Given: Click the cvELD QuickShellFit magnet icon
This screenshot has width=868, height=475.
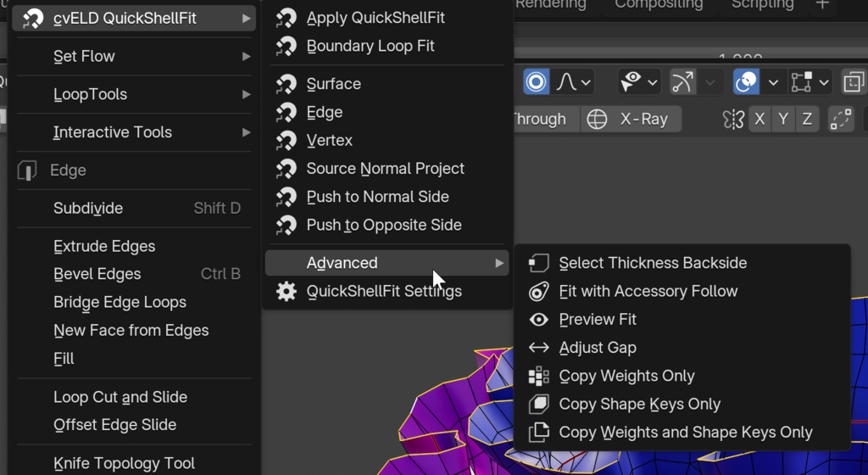Looking at the screenshot, I should (x=33, y=19).
